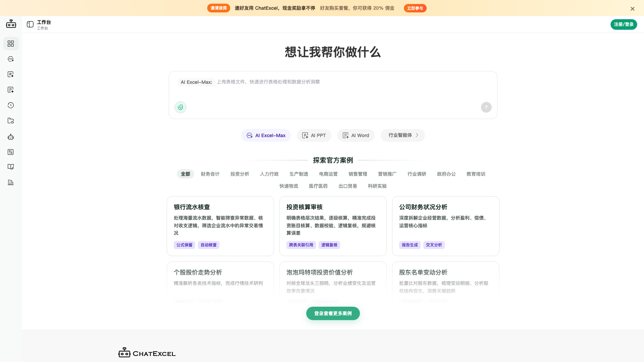The image size is (644, 362).
Task: Open the building enterprise icon in sidebar
Action: 11,182
